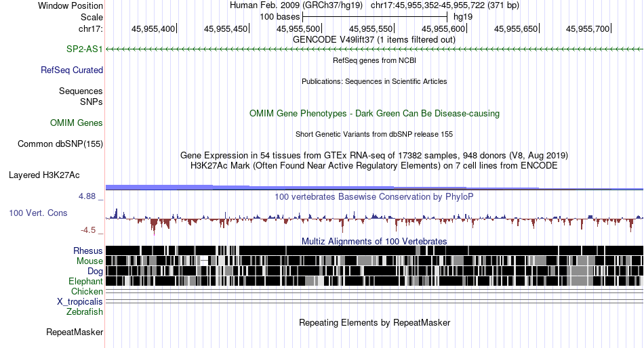Click the -4.5 PhyloP lower value
This screenshot has width=644, height=348.
[x=88, y=230]
